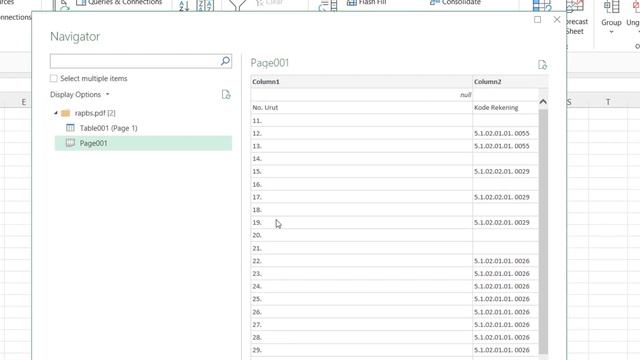Open Queries & Connections in Excel ribbon
Screen dimensions: 640x360
[119, 2]
